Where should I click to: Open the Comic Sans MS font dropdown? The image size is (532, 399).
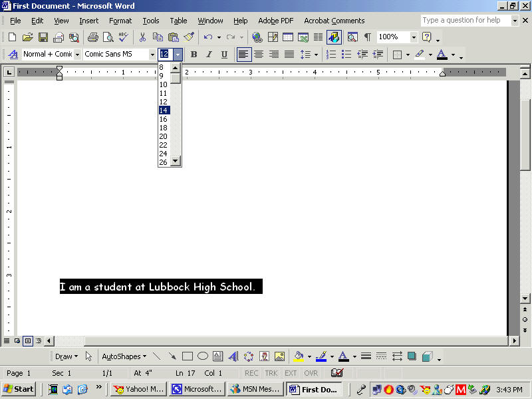pyautogui.click(x=152, y=55)
